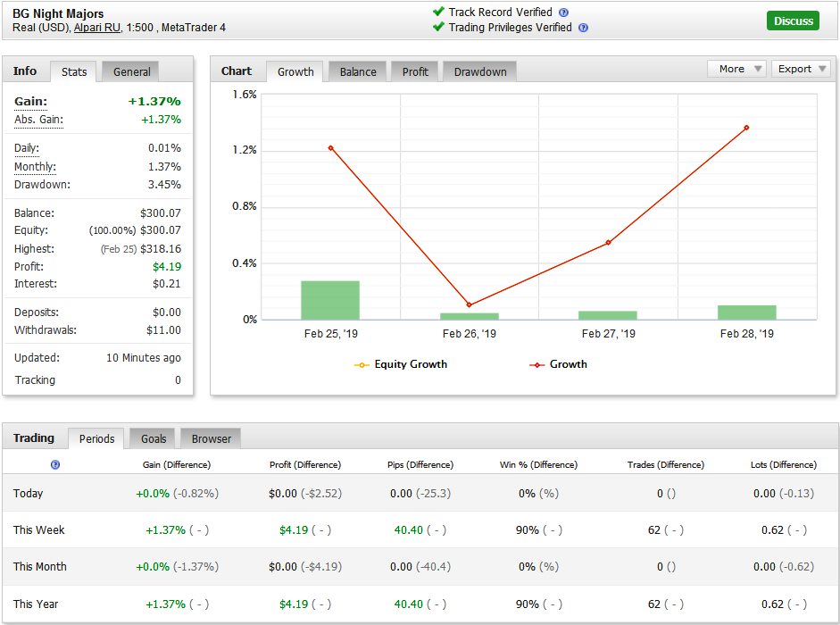
Task: Click the This Week trades count 62
Action: (654, 530)
